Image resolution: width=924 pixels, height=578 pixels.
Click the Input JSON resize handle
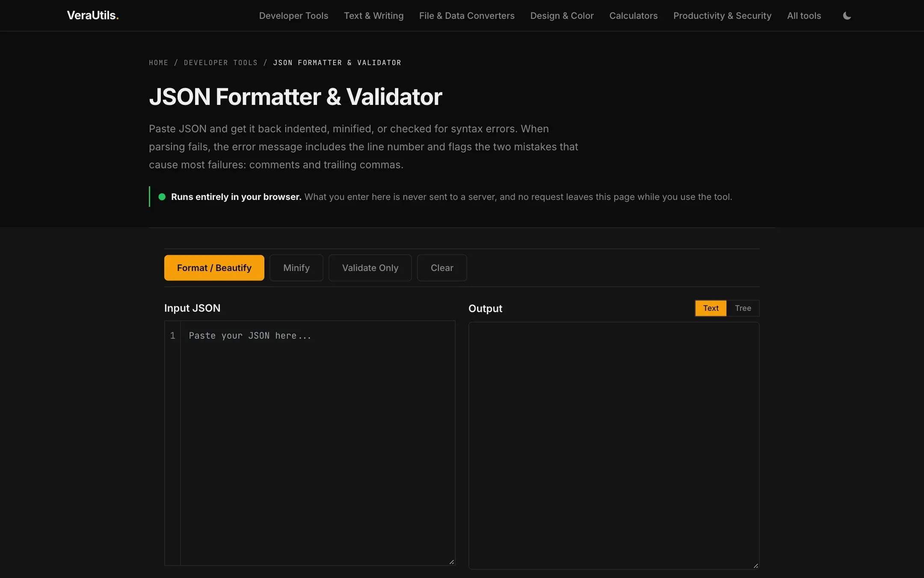(451, 561)
